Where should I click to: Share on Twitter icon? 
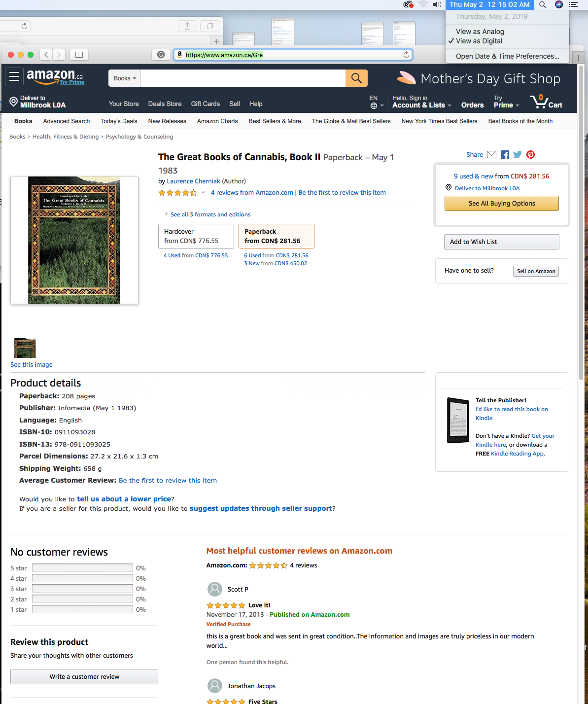[x=518, y=154]
